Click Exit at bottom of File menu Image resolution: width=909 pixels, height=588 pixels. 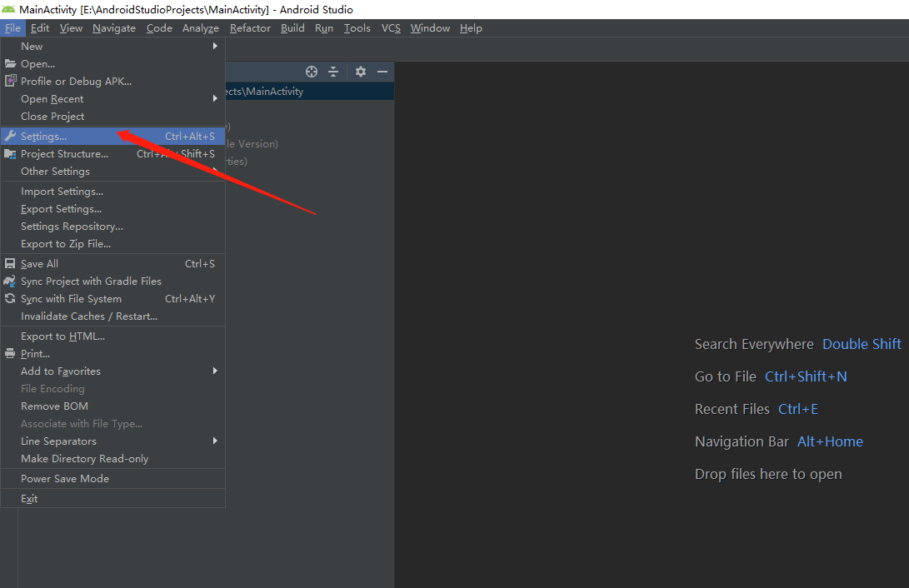pos(29,499)
